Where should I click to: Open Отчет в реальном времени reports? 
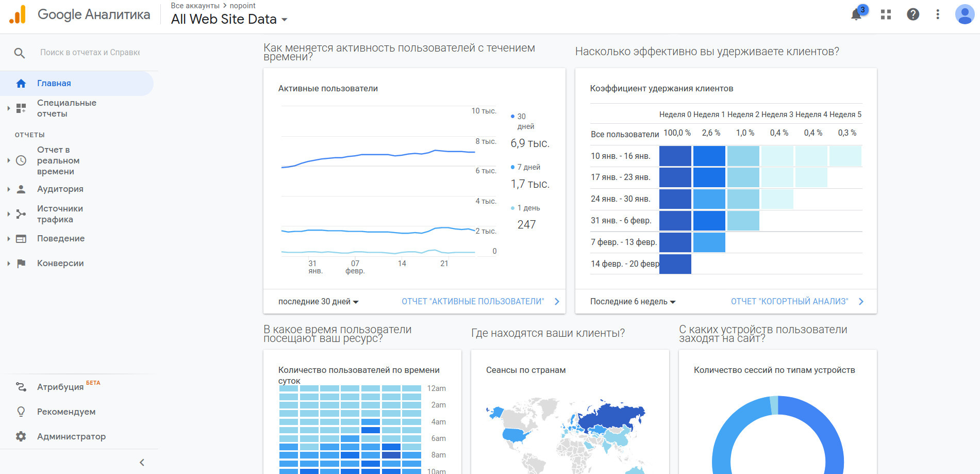58,160
